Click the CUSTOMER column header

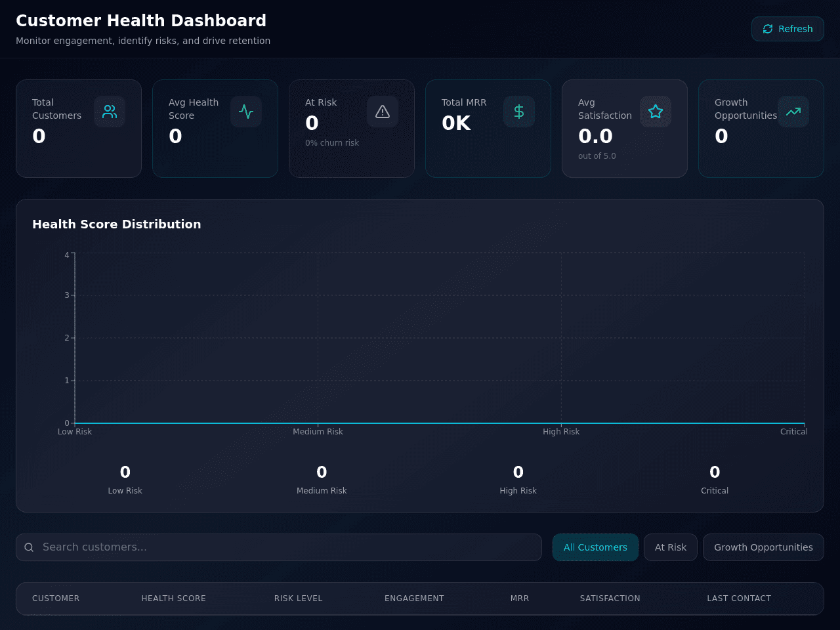coord(56,598)
